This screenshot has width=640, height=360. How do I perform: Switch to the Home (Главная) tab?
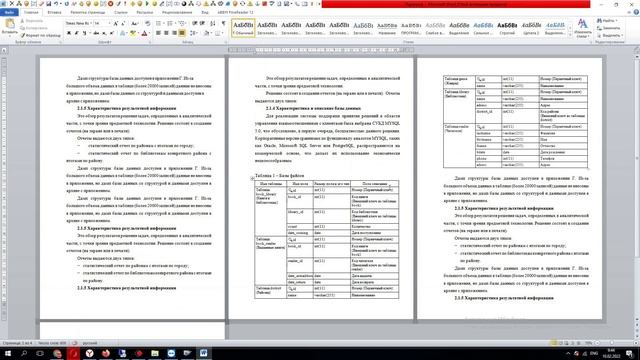[x=31, y=12]
